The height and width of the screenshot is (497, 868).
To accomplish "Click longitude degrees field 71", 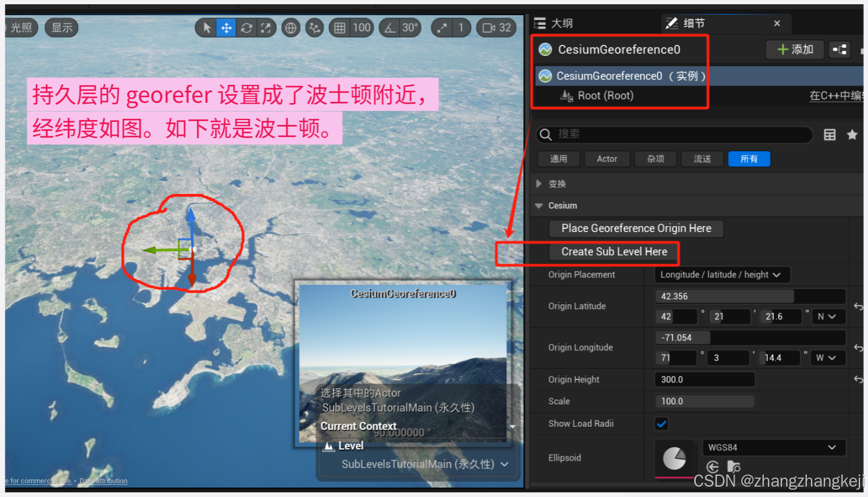I will [x=676, y=358].
